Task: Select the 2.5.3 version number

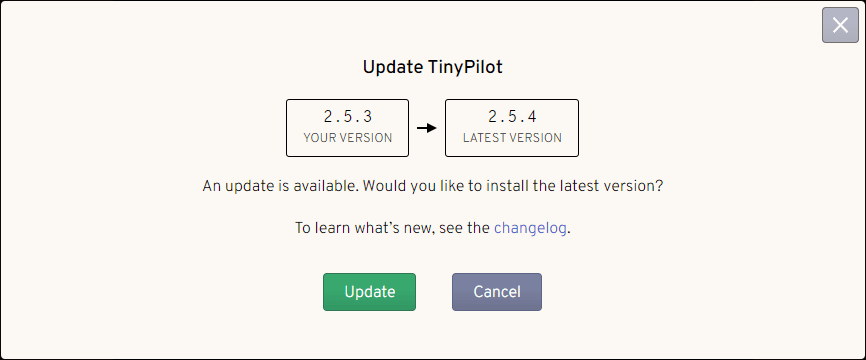Action: (x=347, y=117)
